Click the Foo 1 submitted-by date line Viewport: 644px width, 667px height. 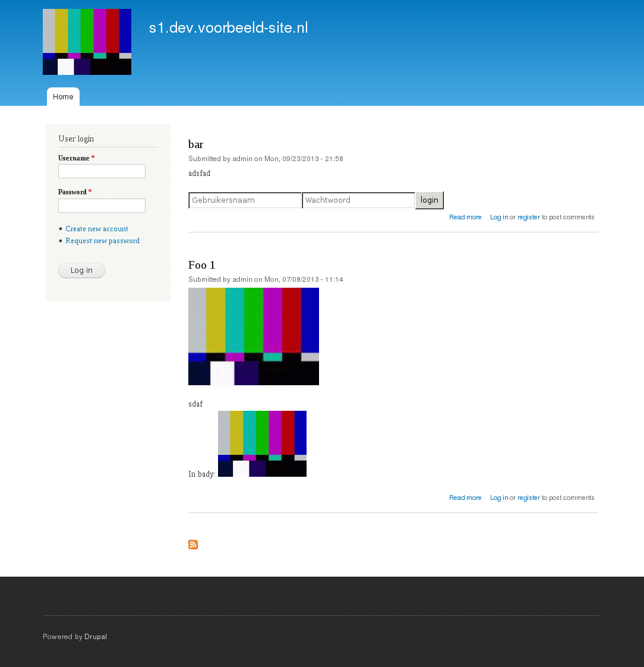tap(266, 279)
